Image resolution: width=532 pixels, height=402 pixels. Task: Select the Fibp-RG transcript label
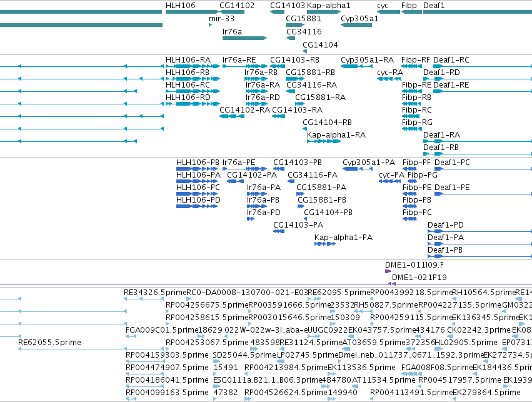click(x=418, y=123)
